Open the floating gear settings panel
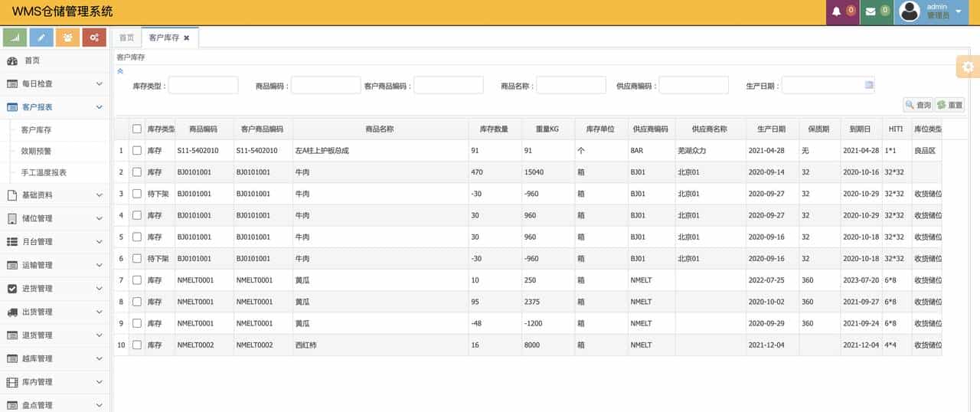This screenshot has width=980, height=412. [x=969, y=67]
